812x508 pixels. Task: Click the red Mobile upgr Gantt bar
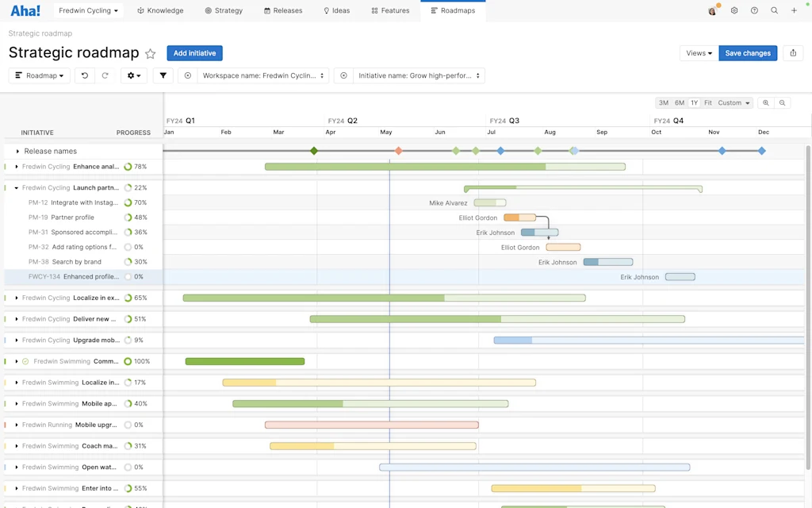(372, 425)
